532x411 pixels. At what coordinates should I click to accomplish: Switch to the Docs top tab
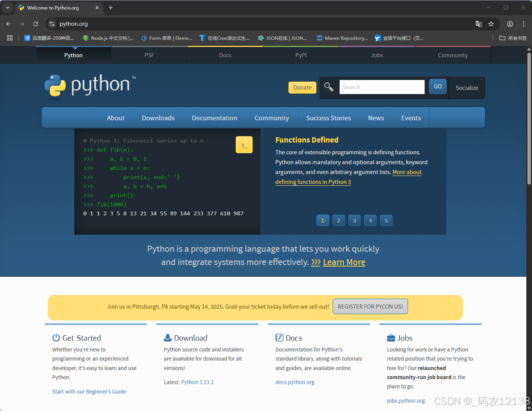(x=225, y=55)
